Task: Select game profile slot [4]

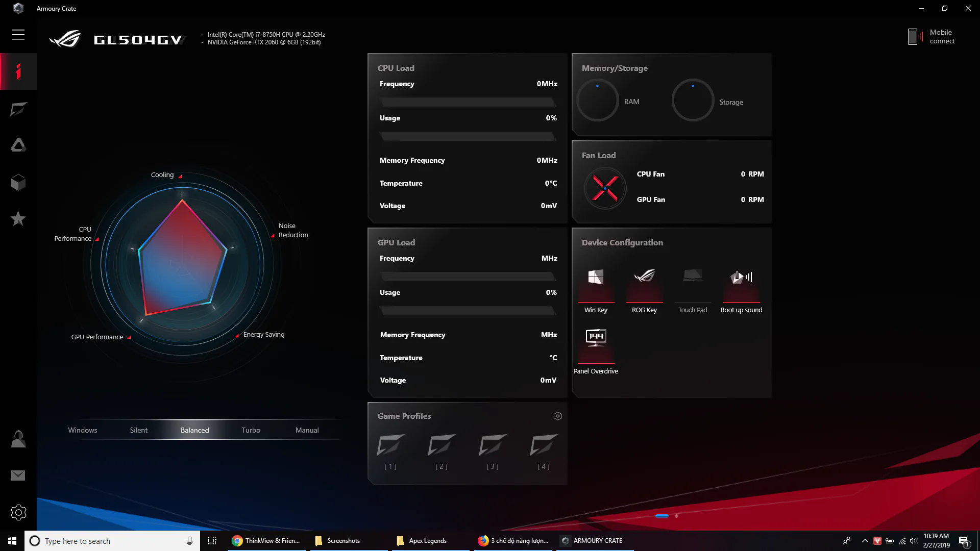Action: coord(544,451)
